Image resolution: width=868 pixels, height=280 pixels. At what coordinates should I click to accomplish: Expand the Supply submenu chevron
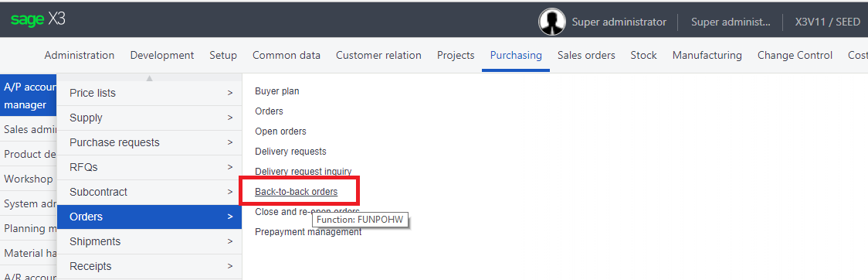point(229,118)
